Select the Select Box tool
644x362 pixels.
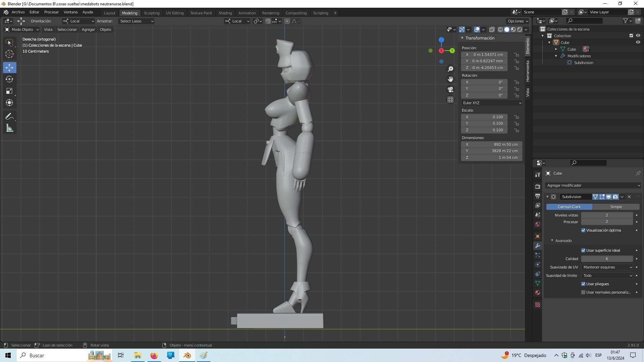(9, 43)
